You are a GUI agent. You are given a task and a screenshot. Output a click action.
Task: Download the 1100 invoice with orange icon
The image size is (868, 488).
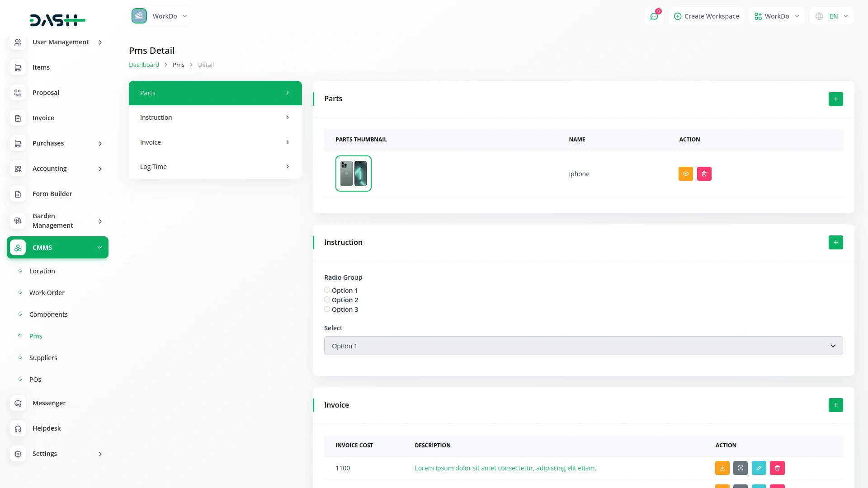pyautogui.click(x=722, y=468)
